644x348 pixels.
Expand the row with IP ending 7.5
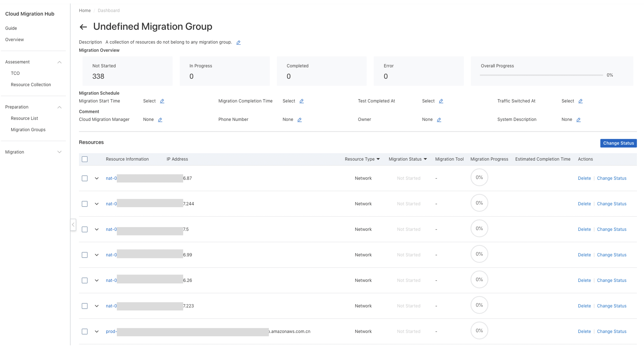click(x=97, y=229)
